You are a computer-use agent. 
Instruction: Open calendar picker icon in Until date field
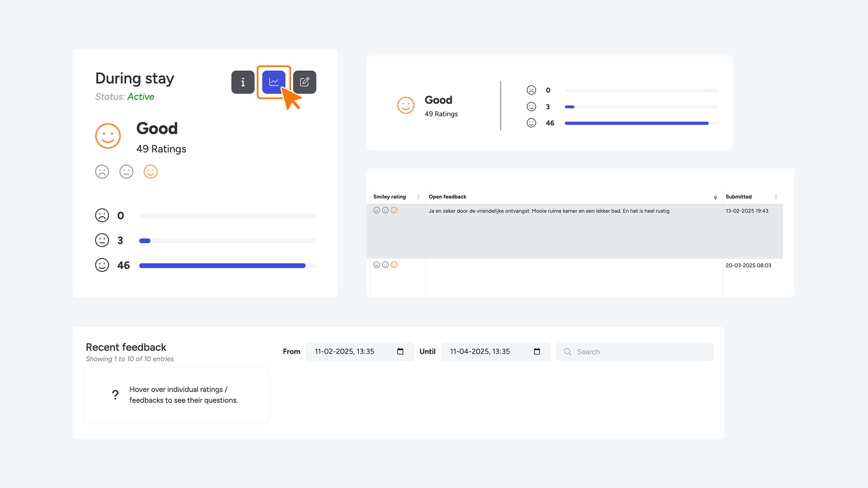coord(537,352)
